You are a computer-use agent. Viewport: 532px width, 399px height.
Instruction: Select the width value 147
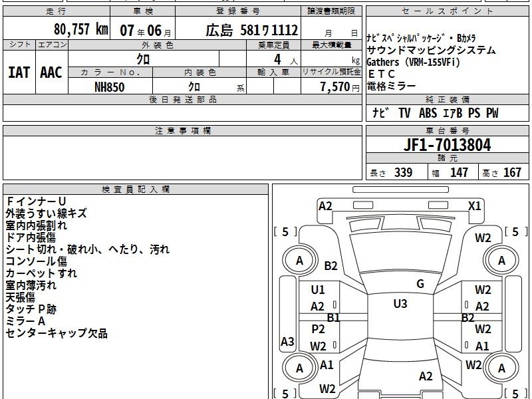click(459, 172)
